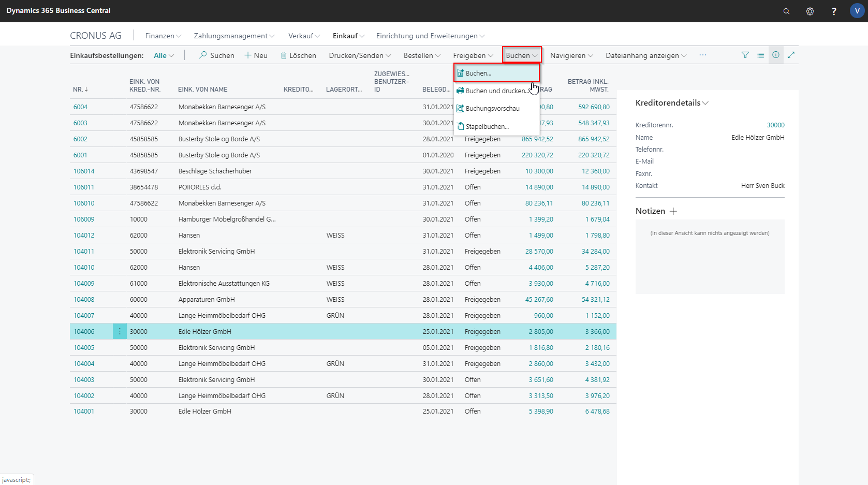Expand Einrichtung und Erweiterungen menu

[430, 36]
